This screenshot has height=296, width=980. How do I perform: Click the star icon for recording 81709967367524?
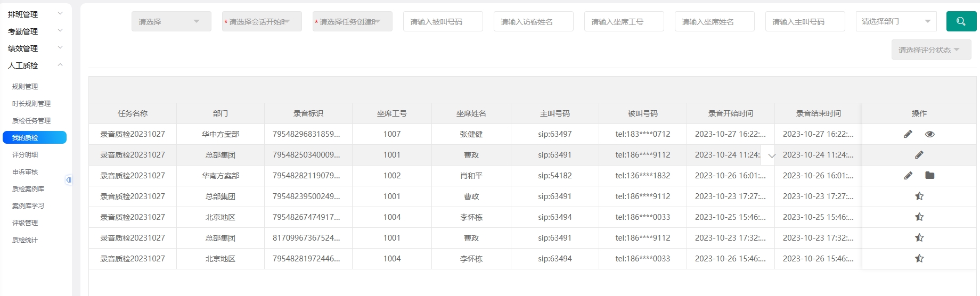[919, 238]
